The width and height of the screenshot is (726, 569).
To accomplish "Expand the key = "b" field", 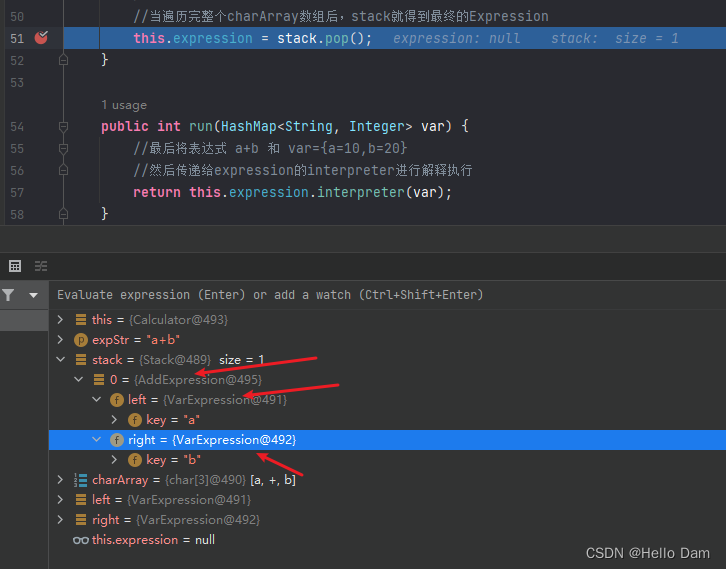I will click(114, 460).
